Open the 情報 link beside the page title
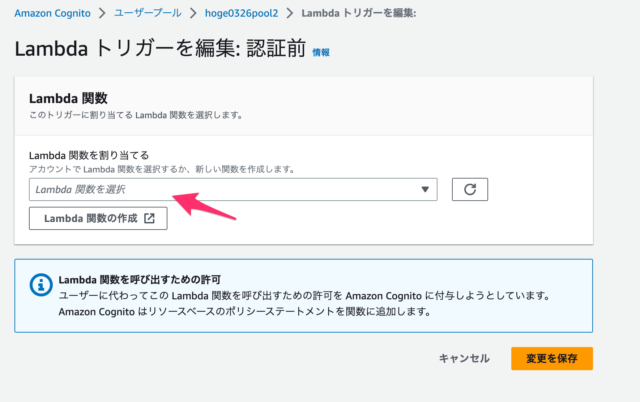The image size is (640, 402). point(321,52)
